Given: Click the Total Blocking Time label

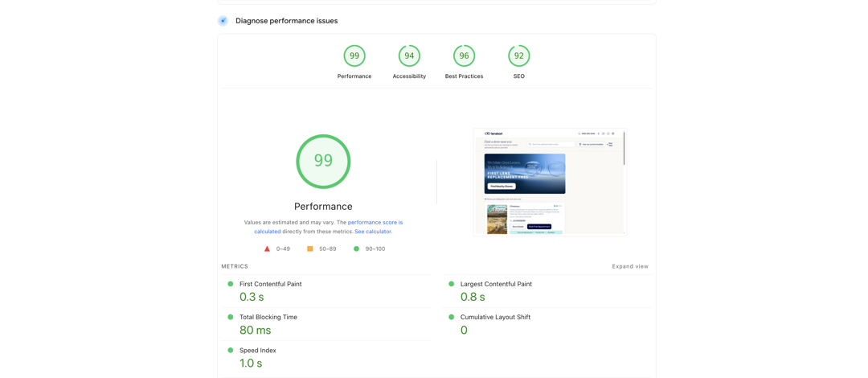Looking at the screenshot, I should pos(268,317).
